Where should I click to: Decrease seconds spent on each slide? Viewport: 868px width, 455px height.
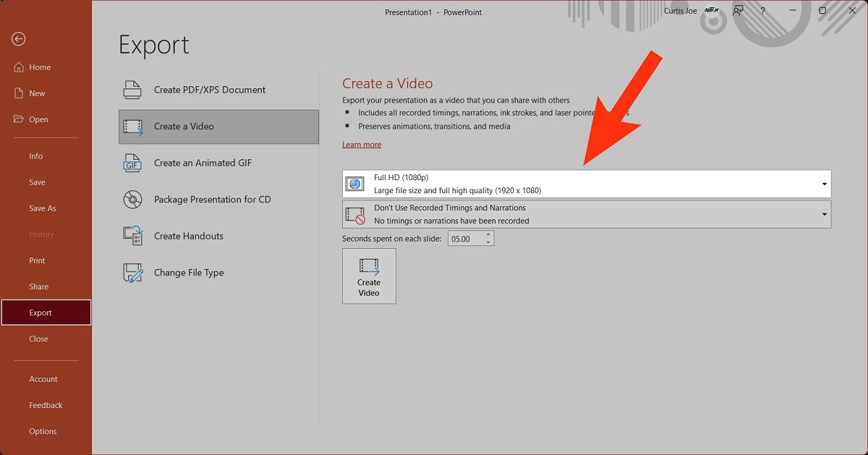pos(488,242)
